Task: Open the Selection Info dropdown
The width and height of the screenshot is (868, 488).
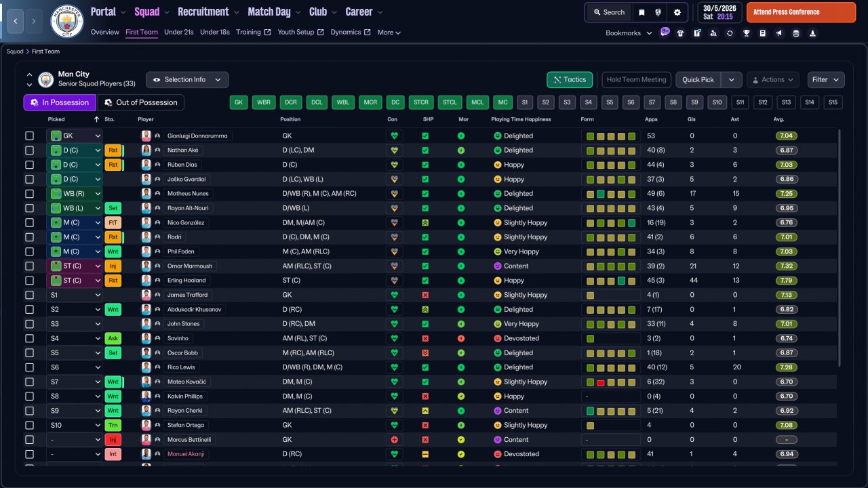Action: click(x=187, y=80)
